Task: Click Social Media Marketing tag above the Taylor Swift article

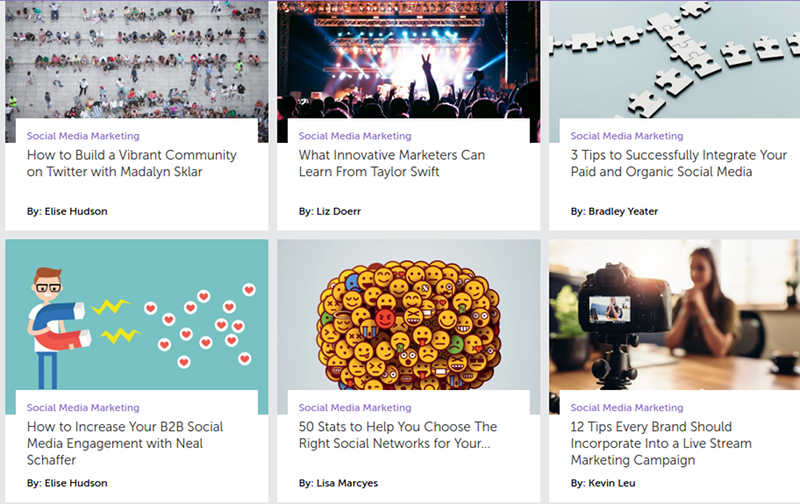Action: point(355,136)
